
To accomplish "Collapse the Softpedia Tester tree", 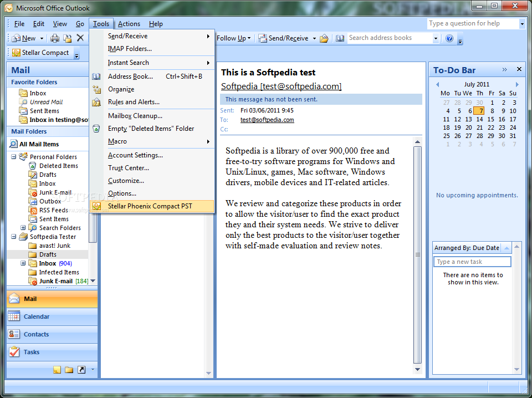I will point(13,237).
